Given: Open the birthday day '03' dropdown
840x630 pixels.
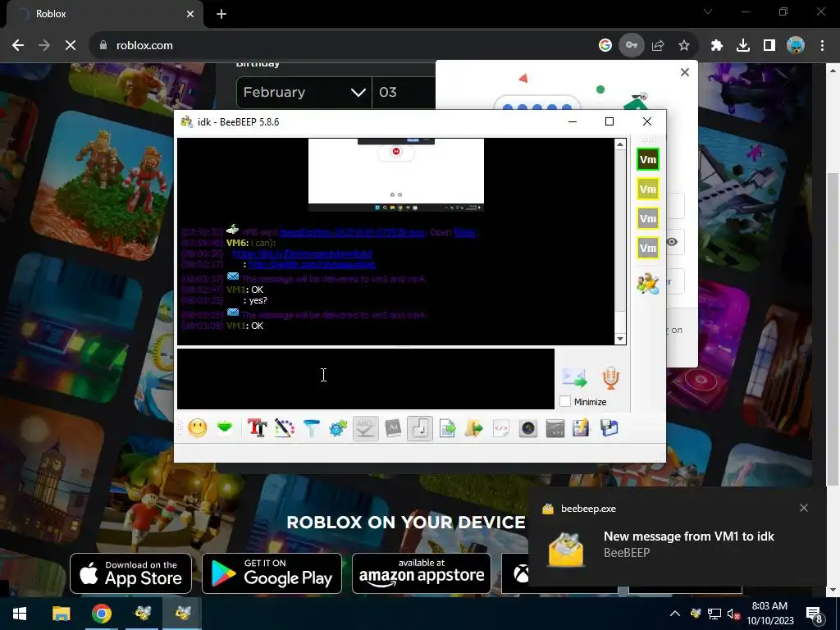Looking at the screenshot, I should 404,92.
